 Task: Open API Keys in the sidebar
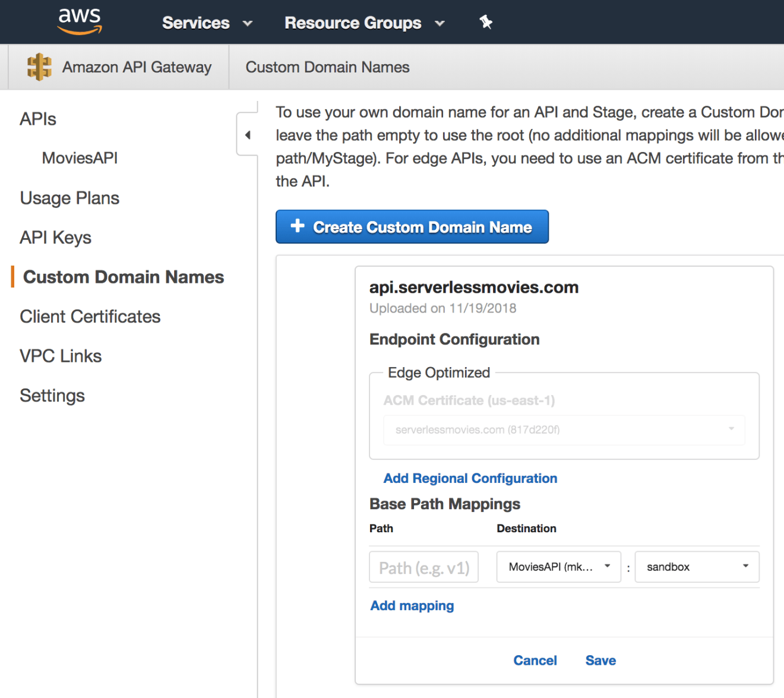coord(55,238)
